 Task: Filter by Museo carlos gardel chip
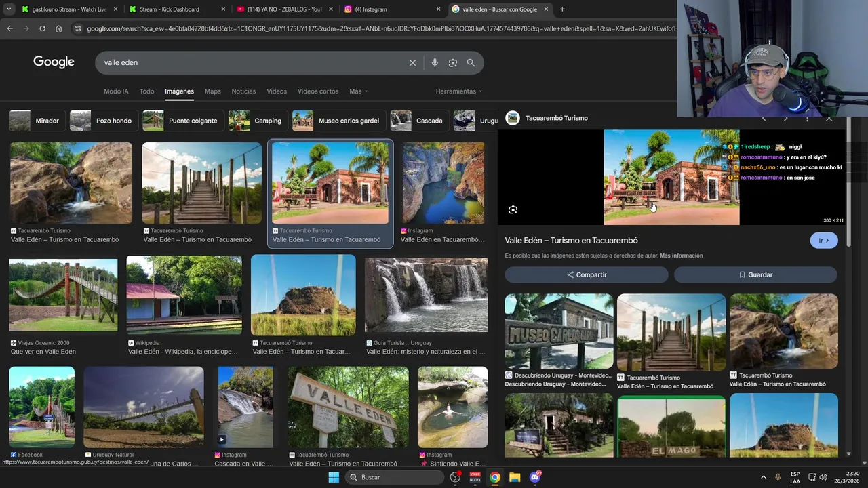click(x=338, y=121)
